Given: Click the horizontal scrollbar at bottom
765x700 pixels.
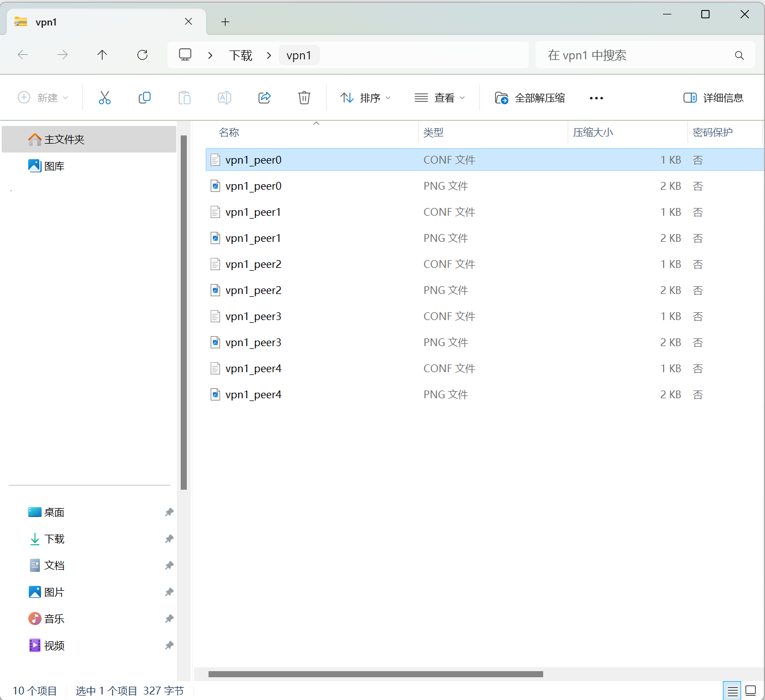Looking at the screenshot, I should (376, 674).
